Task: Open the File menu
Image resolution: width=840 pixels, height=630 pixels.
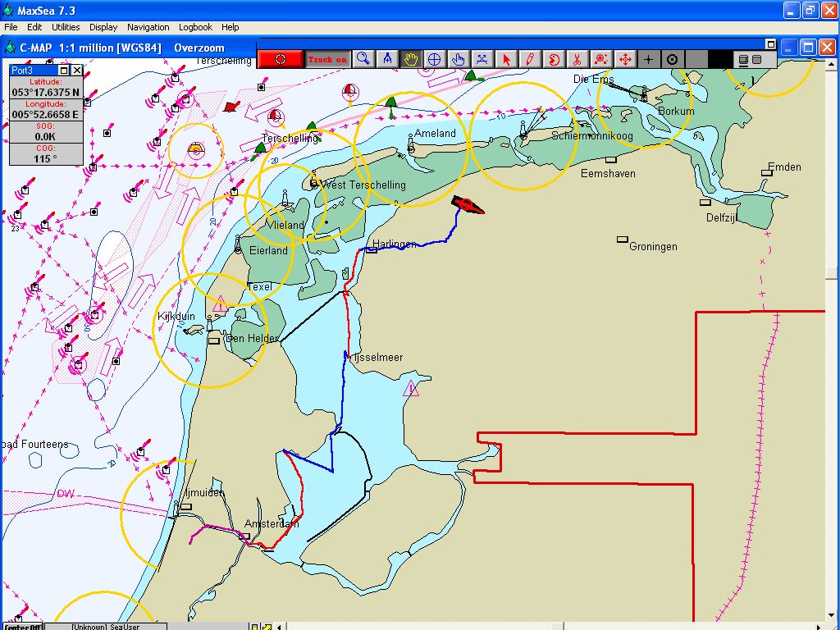Action: tap(11, 27)
